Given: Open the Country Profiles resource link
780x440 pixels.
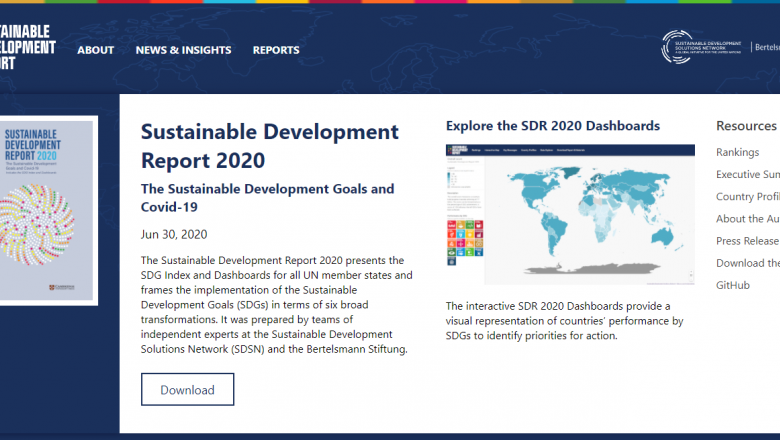Looking at the screenshot, I should 748,197.
